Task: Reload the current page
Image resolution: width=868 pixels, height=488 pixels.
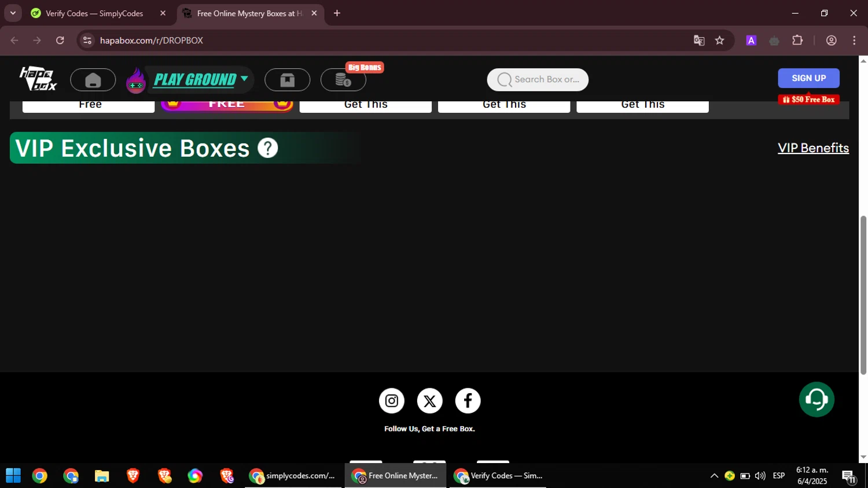Action: (x=60, y=41)
